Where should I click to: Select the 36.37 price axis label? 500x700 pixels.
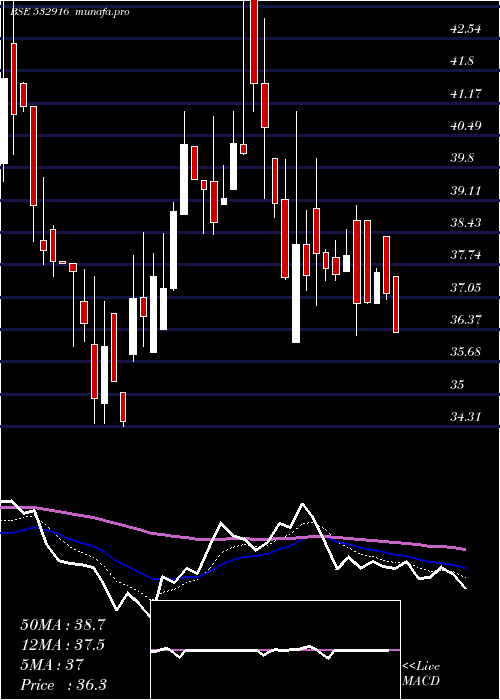(x=466, y=320)
